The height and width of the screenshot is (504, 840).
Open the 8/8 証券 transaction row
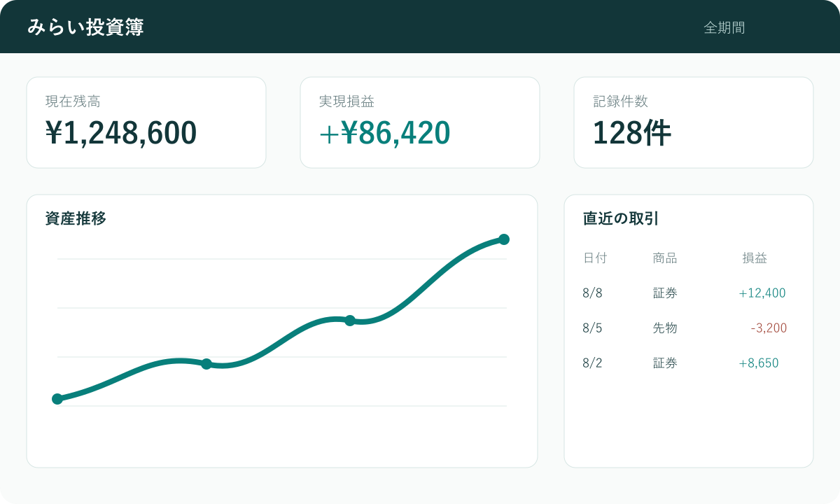[685, 293]
